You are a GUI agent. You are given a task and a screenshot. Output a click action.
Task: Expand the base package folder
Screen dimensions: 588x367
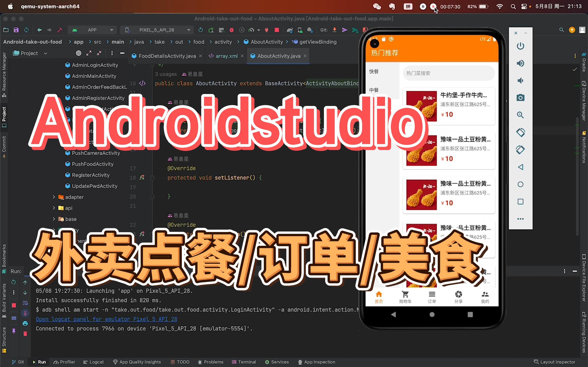tap(54, 219)
